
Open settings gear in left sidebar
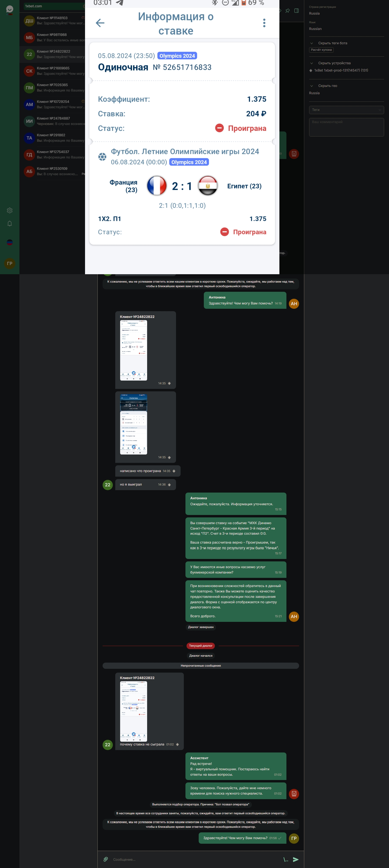pos(10,210)
